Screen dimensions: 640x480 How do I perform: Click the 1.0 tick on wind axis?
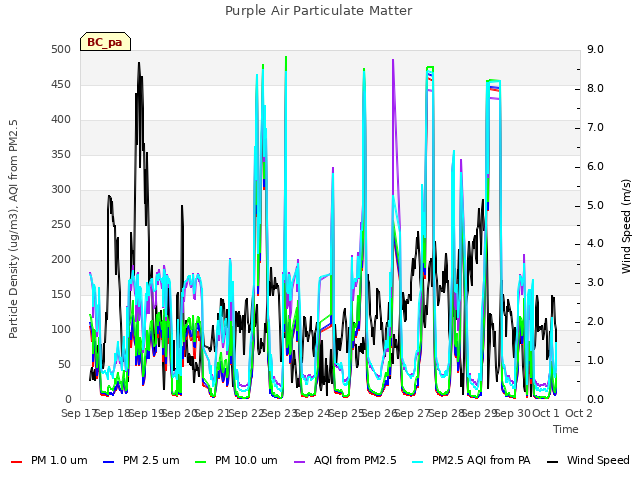click(595, 360)
